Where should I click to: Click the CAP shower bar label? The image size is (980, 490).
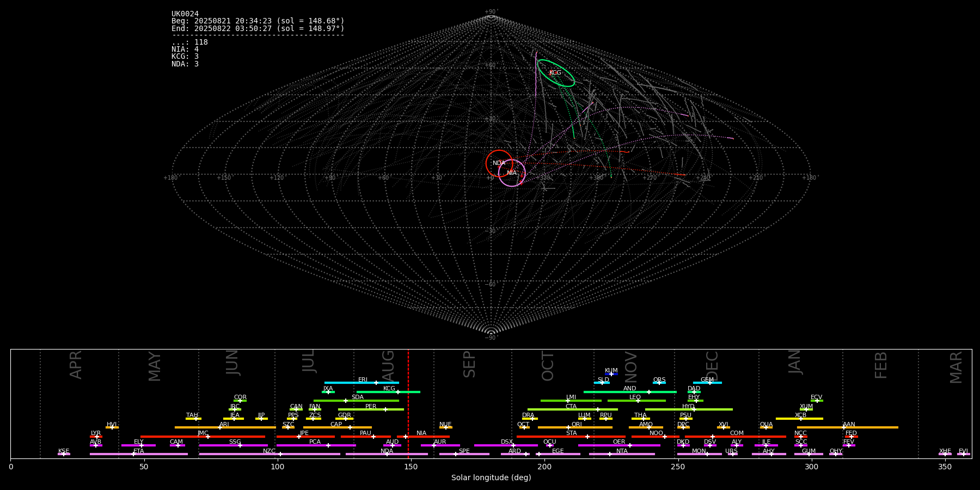[336, 425]
